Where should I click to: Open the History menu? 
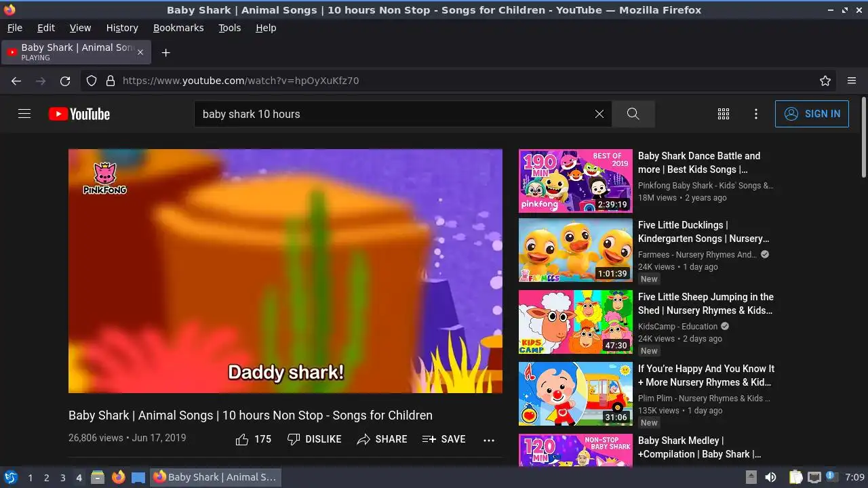point(122,28)
